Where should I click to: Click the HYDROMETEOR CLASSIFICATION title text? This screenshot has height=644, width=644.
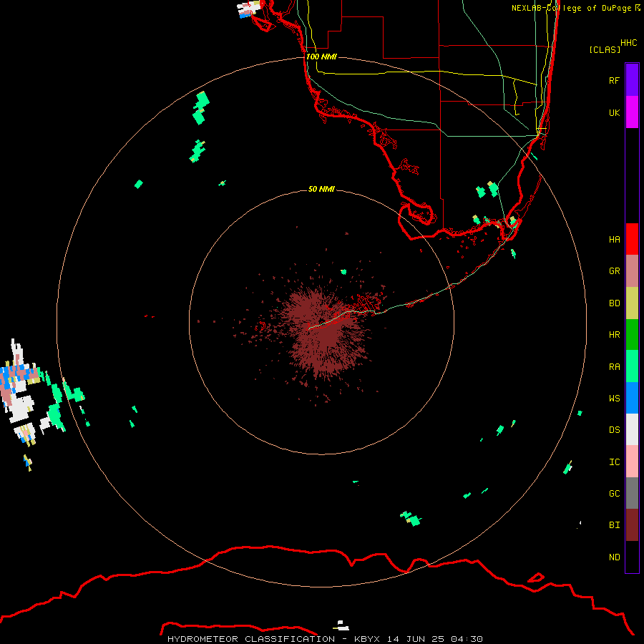pos(251,639)
